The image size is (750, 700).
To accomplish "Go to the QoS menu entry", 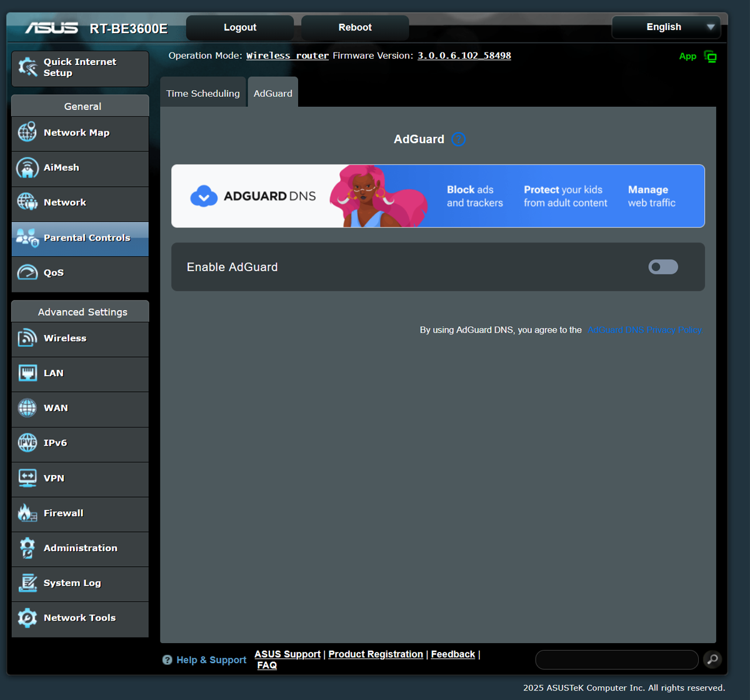I will pyautogui.click(x=80, y=274).
